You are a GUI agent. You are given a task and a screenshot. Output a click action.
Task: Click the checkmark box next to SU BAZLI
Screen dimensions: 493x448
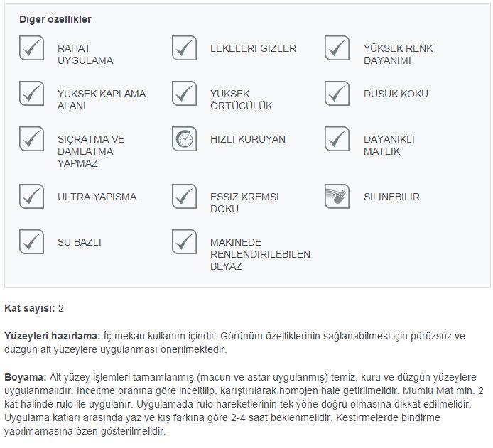[x=31, y=242]
